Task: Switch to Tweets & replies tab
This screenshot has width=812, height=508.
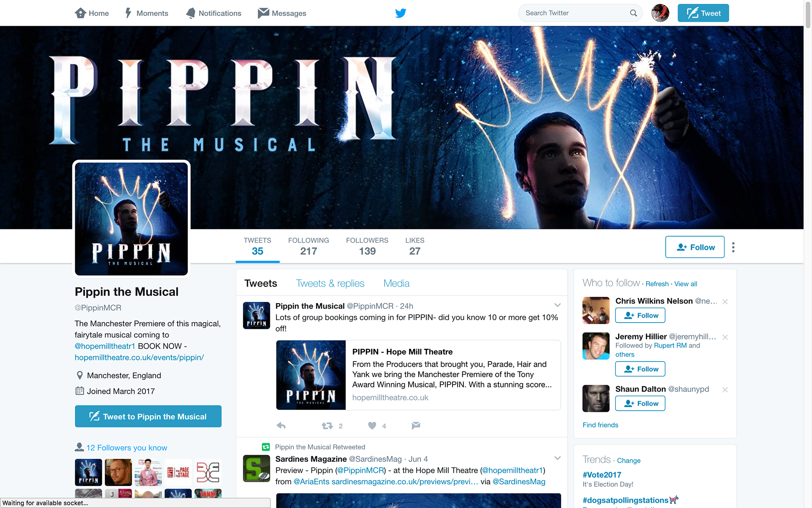Action: [x=330, y=283]
